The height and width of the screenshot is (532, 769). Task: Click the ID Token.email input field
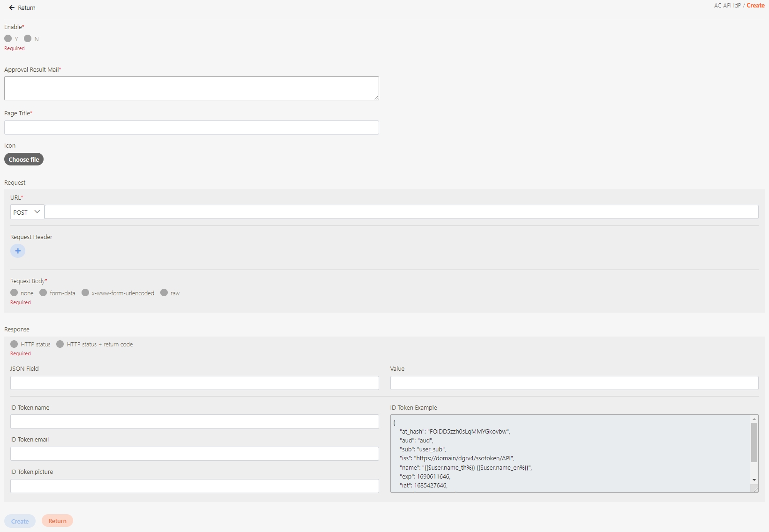coord(194,454)
